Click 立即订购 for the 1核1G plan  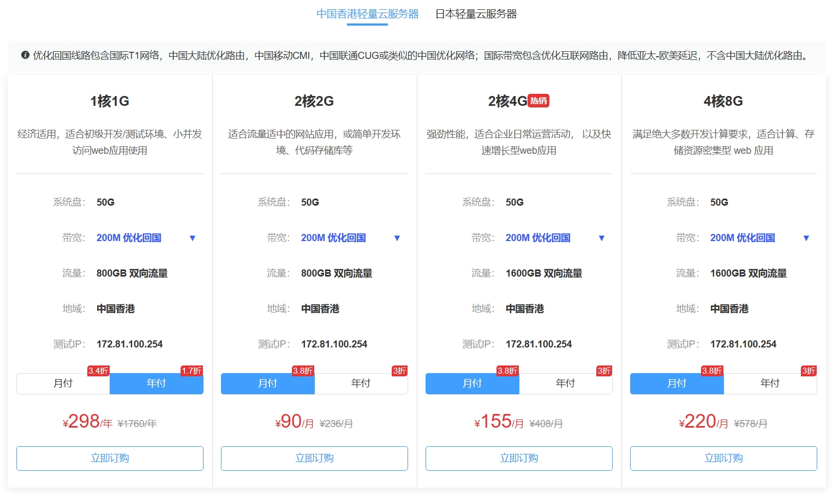(110, 458)
